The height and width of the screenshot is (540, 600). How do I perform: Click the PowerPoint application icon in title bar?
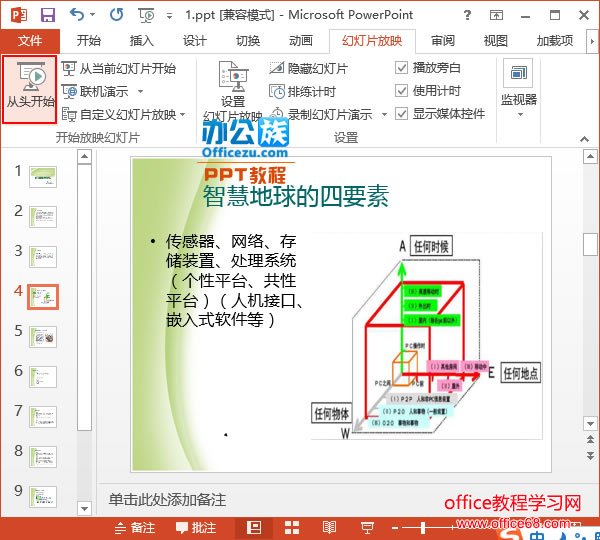tap(19, 15)
